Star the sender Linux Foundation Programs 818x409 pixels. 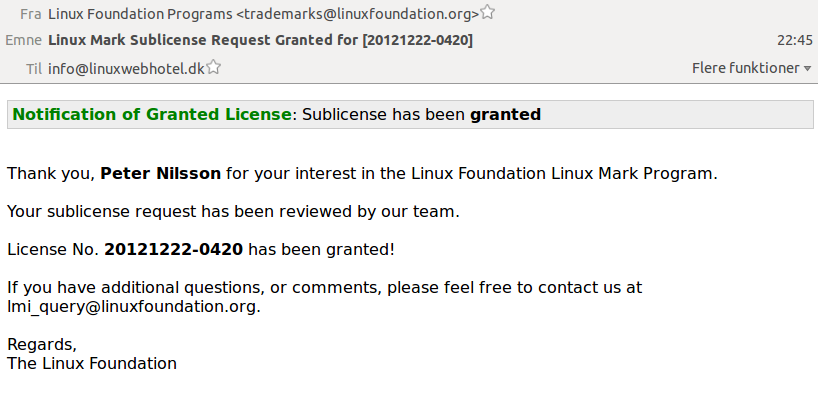(x=487, y=12)
